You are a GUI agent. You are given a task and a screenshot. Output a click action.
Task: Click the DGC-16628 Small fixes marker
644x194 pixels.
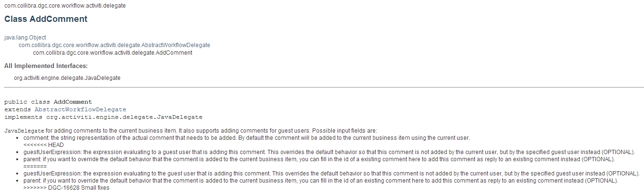tap(66, 188)
